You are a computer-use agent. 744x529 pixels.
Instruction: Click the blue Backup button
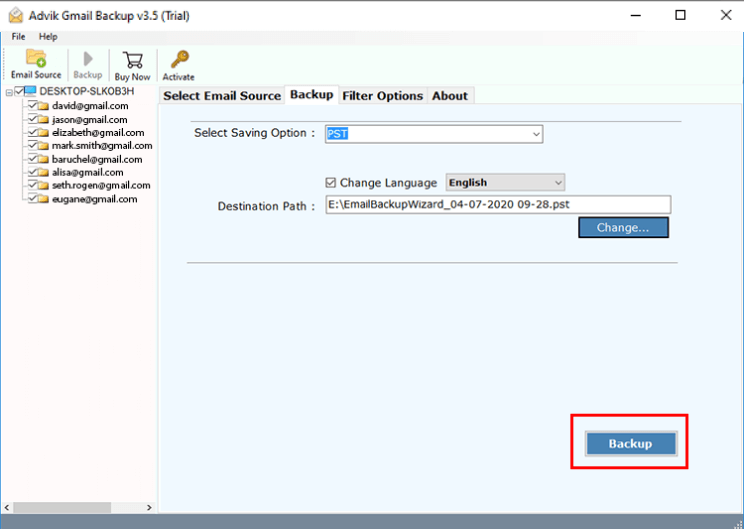[x=631, y=444]
